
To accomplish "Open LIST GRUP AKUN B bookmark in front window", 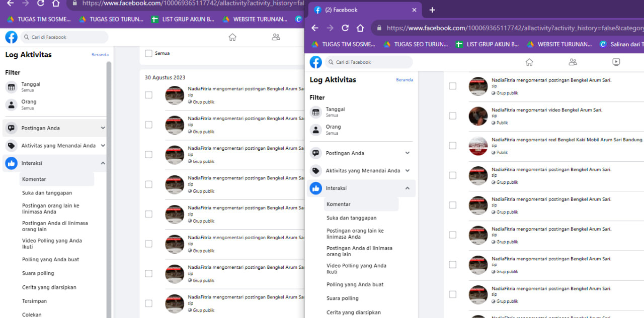I will (x=487, y=44).
